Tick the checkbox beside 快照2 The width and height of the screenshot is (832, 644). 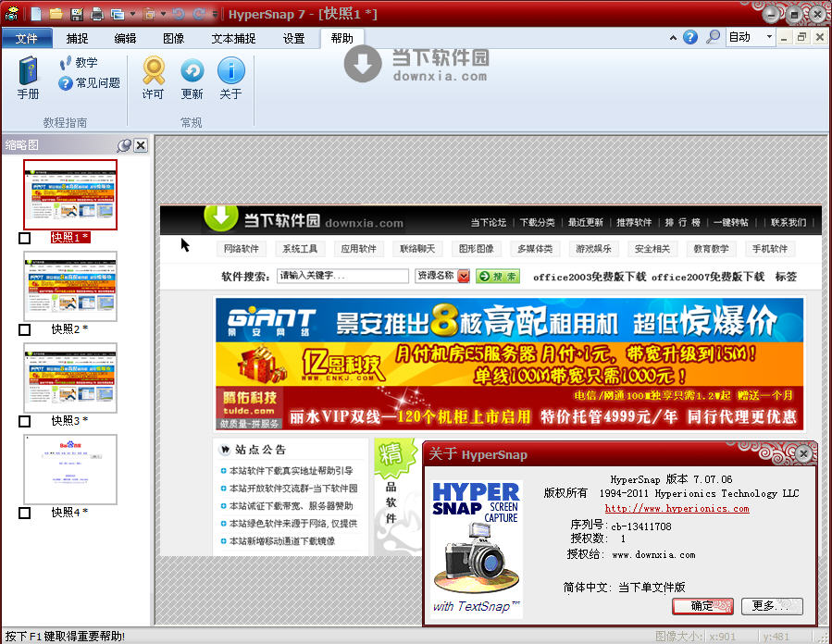[25, 329]
